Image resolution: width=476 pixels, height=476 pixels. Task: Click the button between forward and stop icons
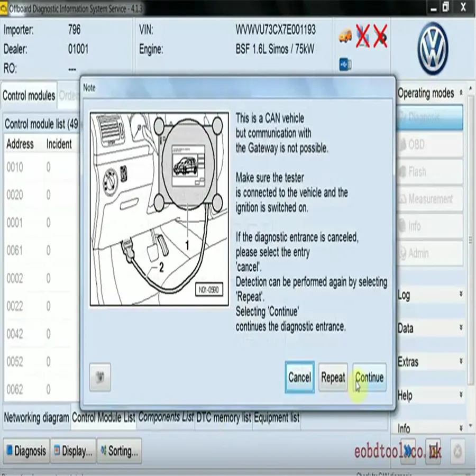point(433,451)
